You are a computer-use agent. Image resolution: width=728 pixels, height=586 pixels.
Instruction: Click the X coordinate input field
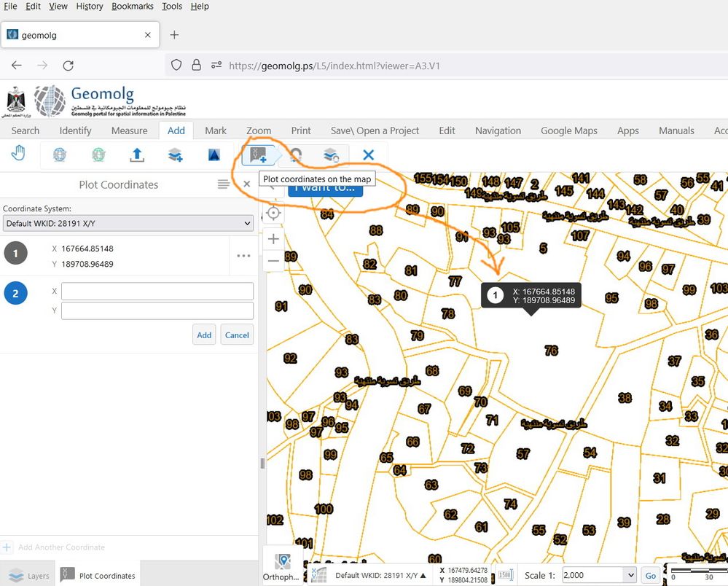157,292
